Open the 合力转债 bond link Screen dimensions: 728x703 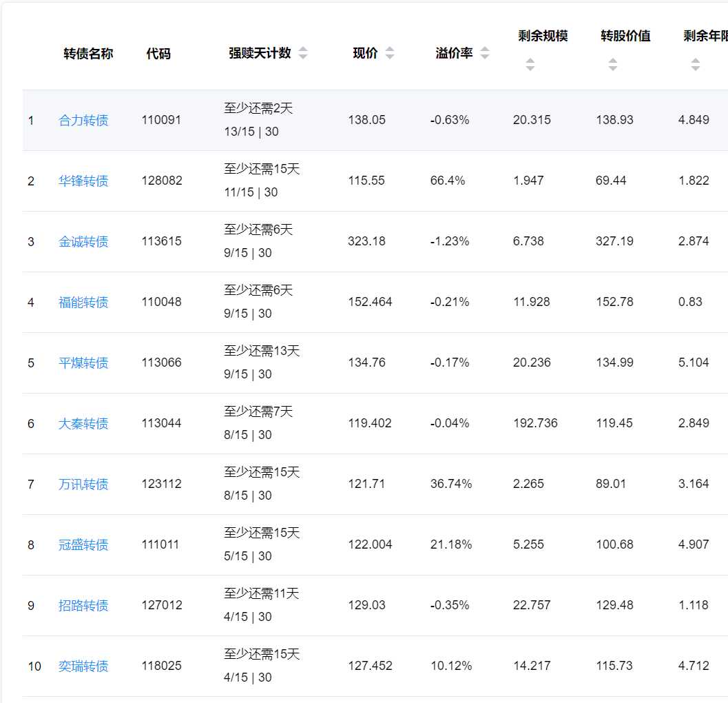83,121
